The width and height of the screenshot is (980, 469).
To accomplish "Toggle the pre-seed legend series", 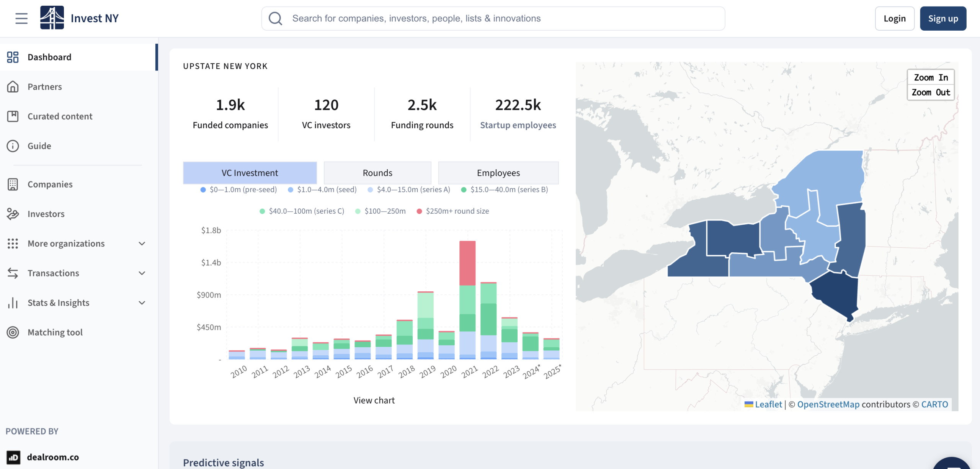I will [238, 190].
